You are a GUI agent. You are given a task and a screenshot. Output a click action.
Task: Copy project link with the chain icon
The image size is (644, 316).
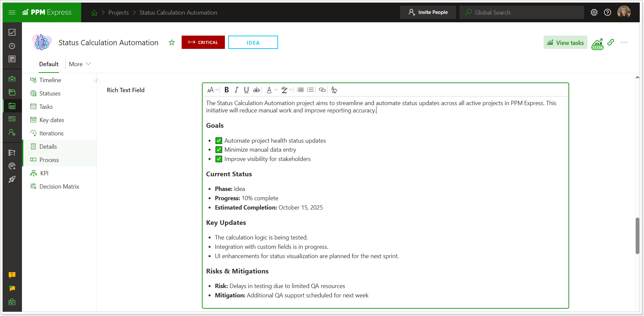[611, 42]
